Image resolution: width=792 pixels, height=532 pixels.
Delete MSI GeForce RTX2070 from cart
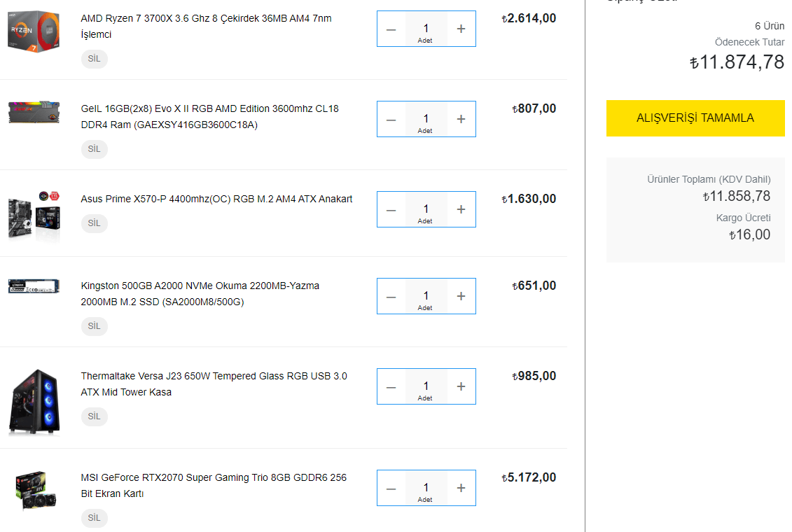pos(95,518)
